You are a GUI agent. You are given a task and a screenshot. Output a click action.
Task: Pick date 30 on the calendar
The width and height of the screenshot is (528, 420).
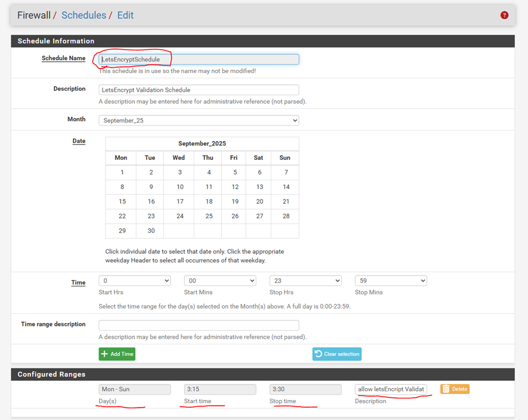[151, 231]
